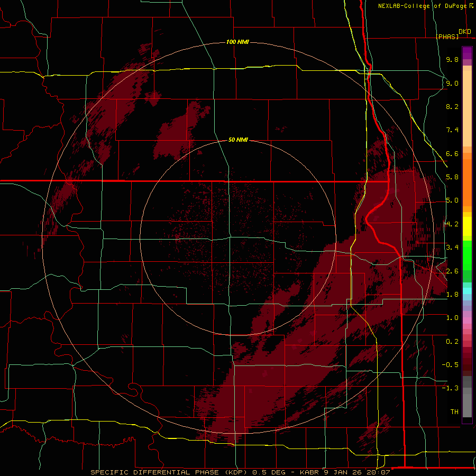Click the yellow segment of the color bar
The height and width of the screenshot is (476, 476).
coord(467,226)
